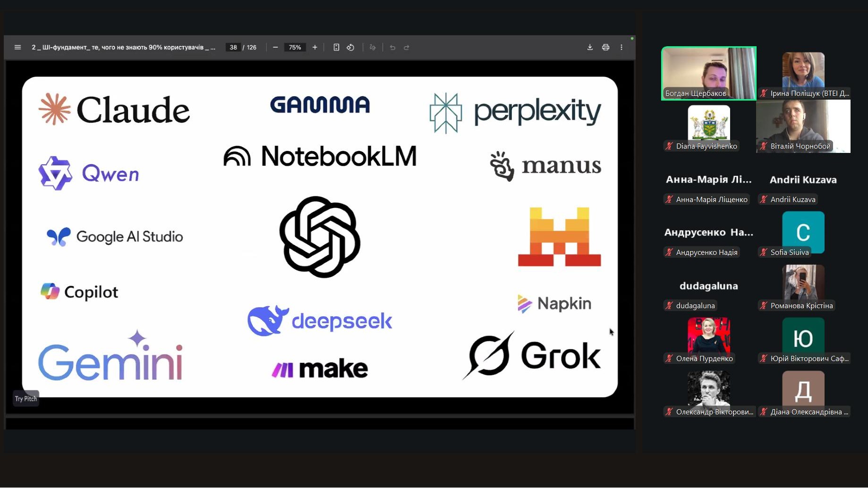Download the PDF file
868x488 pixels.
590,47
